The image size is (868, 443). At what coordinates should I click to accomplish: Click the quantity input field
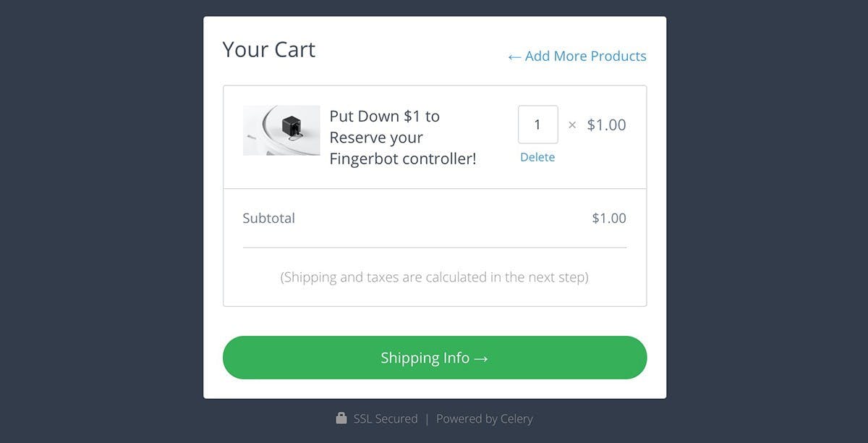tap(537, 125)
